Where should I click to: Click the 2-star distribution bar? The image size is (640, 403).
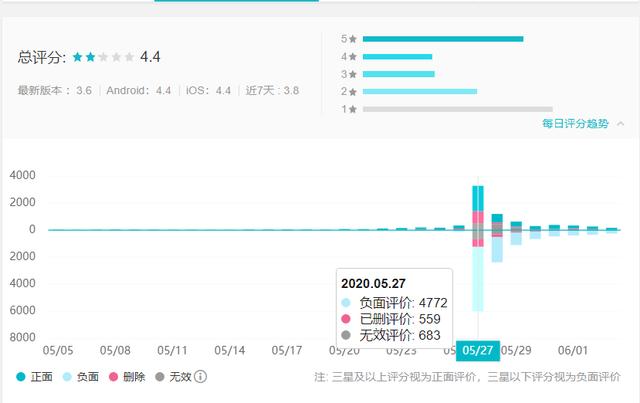pos(419,92)
